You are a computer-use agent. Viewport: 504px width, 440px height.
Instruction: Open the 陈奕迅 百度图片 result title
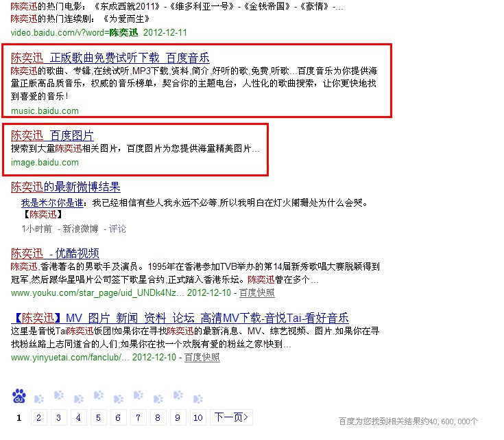point(52,135)
